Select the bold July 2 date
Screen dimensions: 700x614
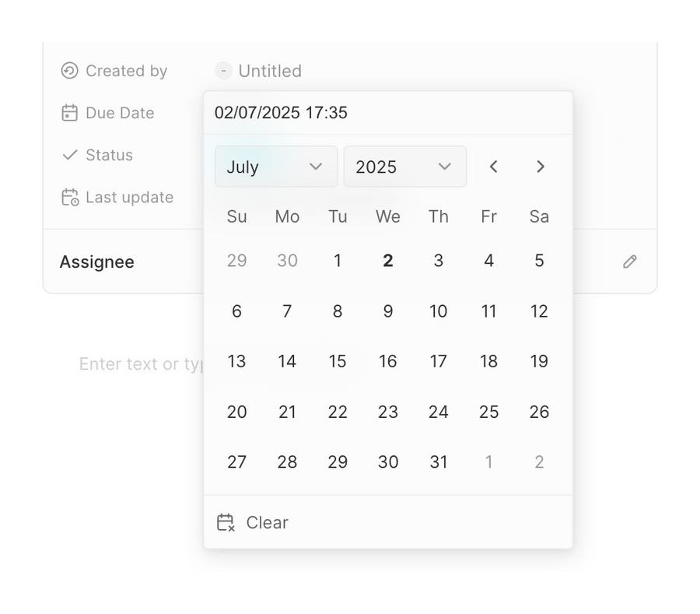pos(388,261)
